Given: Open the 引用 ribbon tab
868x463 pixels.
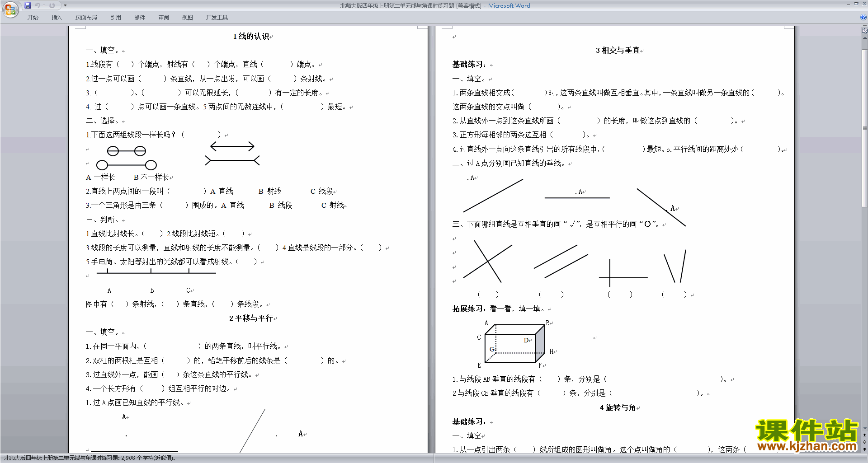Looking at the screenshot, I should point(115,18).
